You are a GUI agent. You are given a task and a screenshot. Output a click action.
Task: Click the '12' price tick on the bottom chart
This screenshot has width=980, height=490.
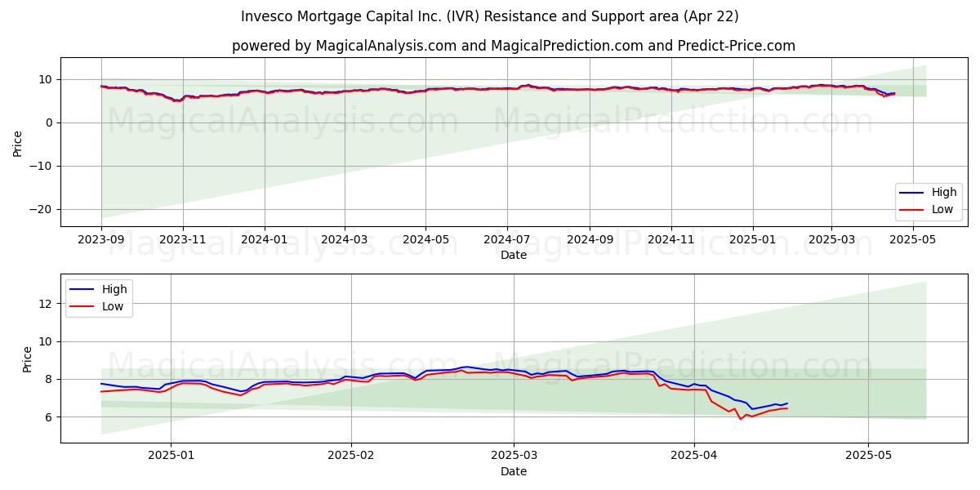[x=47, y=304]
